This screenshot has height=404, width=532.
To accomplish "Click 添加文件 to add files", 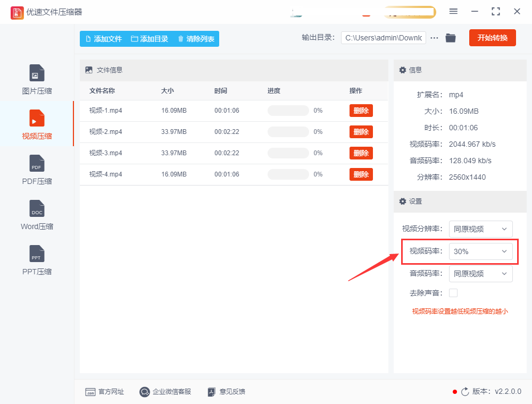I will pyautogui.click(x=104, y=38).
